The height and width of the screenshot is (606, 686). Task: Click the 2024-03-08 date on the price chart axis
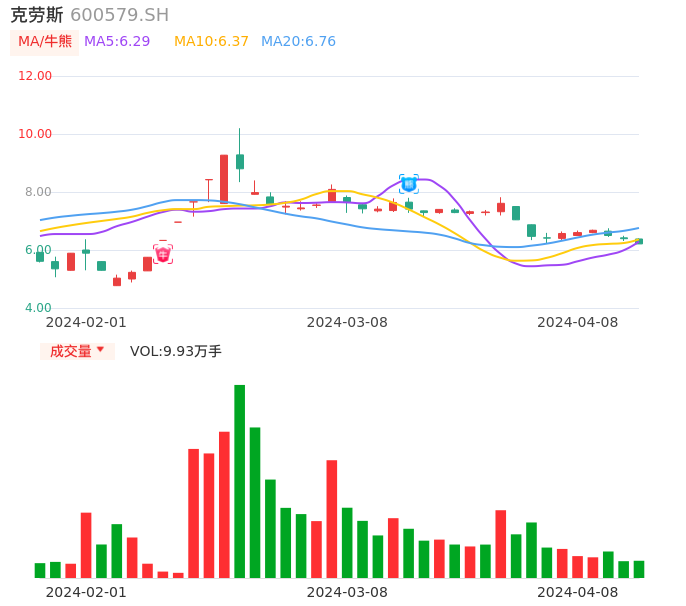click(347, 322)
